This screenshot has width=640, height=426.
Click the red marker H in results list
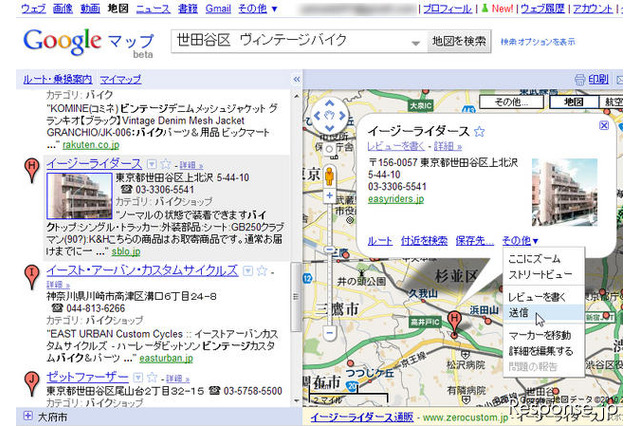31,170
